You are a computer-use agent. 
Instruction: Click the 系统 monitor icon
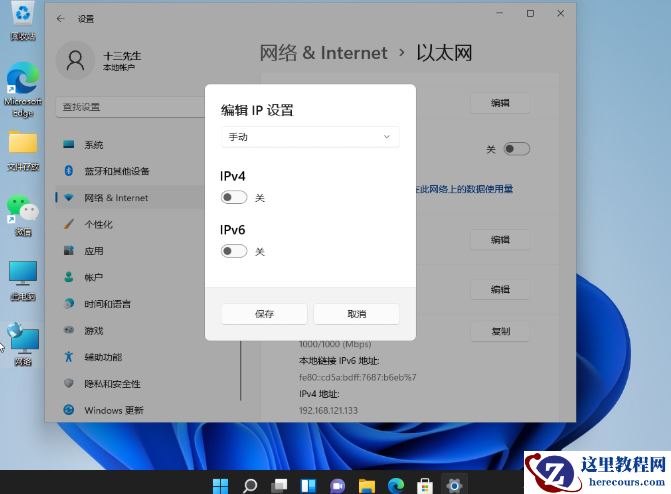(68, 144)
